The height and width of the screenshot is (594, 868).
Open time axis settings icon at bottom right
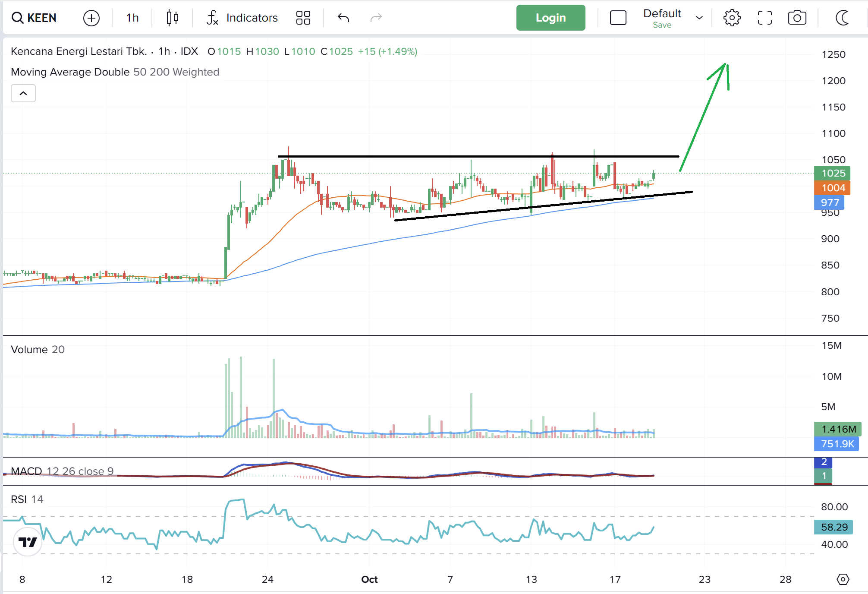[843, 579]
